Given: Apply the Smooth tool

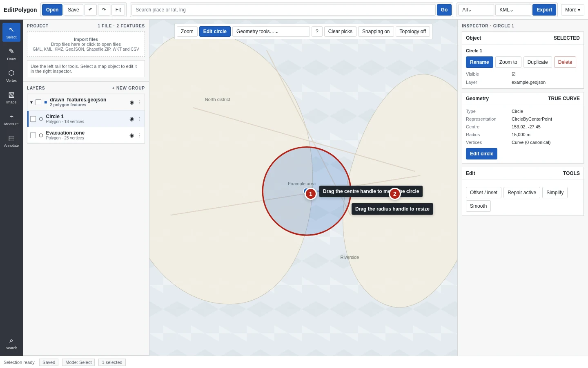Looking at the screenshot, I should 478,206.
